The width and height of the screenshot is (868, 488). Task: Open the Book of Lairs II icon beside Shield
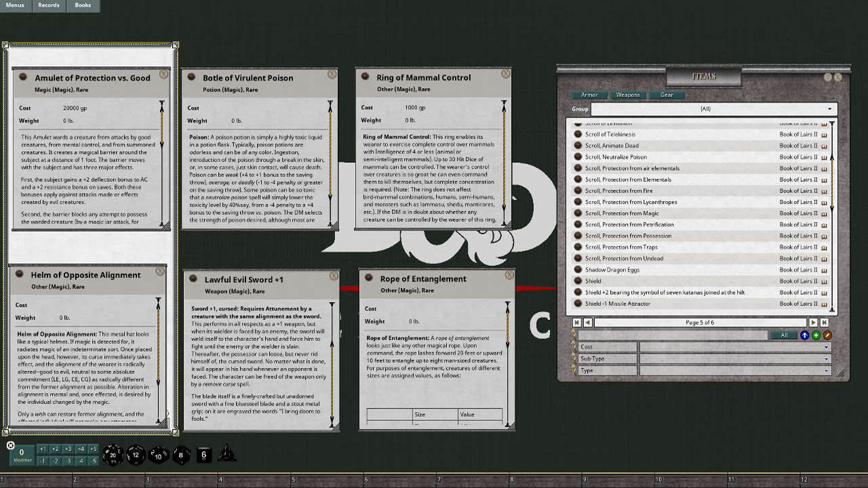coord(823,281)
